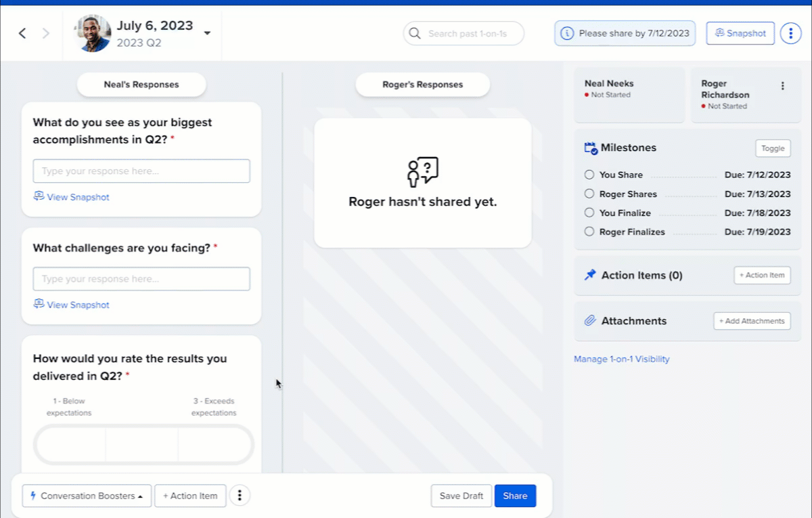Select the Roger's Responses pill
The image size is (812, 518).
423,85
